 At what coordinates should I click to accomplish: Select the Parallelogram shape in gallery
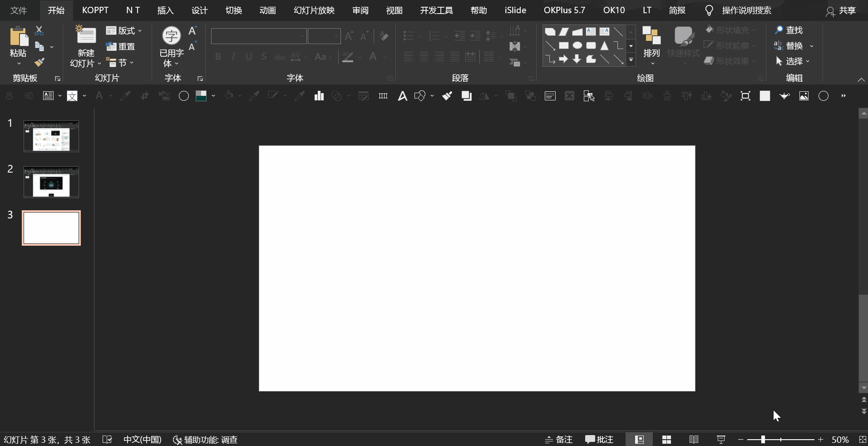[563, 32]
